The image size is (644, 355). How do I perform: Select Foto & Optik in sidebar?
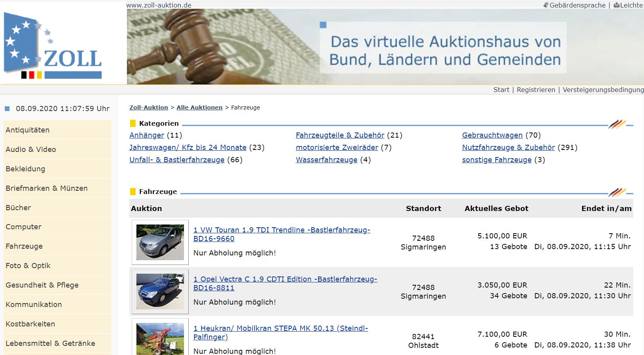57,266
